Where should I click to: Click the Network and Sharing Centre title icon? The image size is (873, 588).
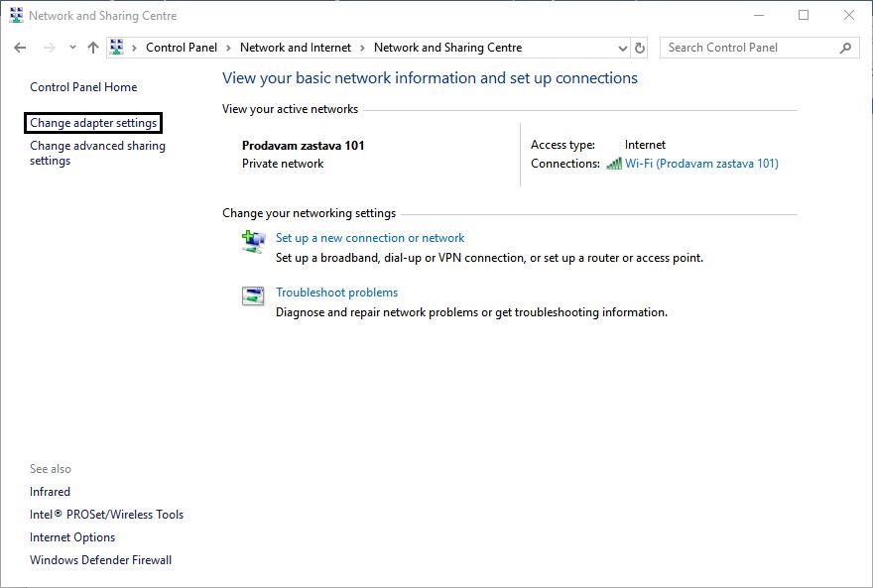tap(16, 16)
